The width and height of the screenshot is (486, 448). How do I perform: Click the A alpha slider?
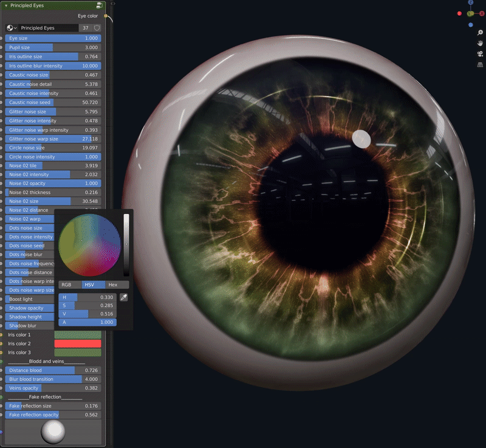pyautogui.click(x=87, y=322)
